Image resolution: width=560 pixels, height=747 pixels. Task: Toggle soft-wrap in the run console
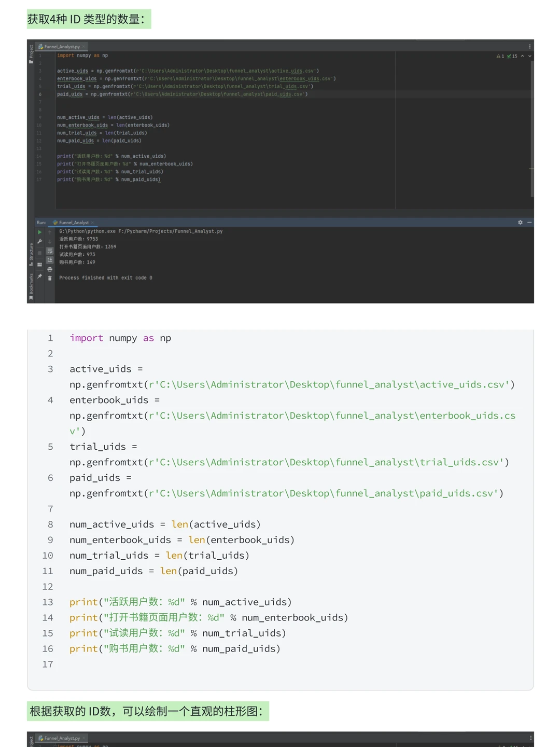(50, 251)
